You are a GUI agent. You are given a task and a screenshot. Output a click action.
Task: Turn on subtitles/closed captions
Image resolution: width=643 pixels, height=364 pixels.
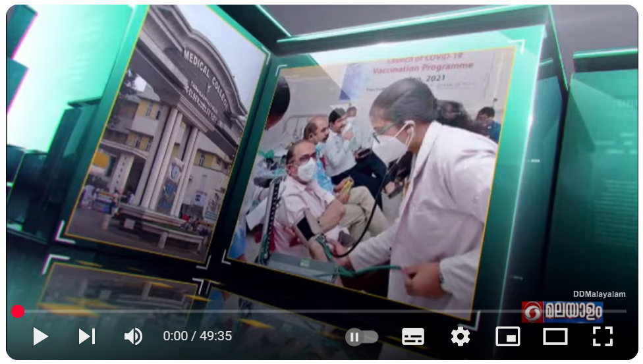tap(413, 337)
